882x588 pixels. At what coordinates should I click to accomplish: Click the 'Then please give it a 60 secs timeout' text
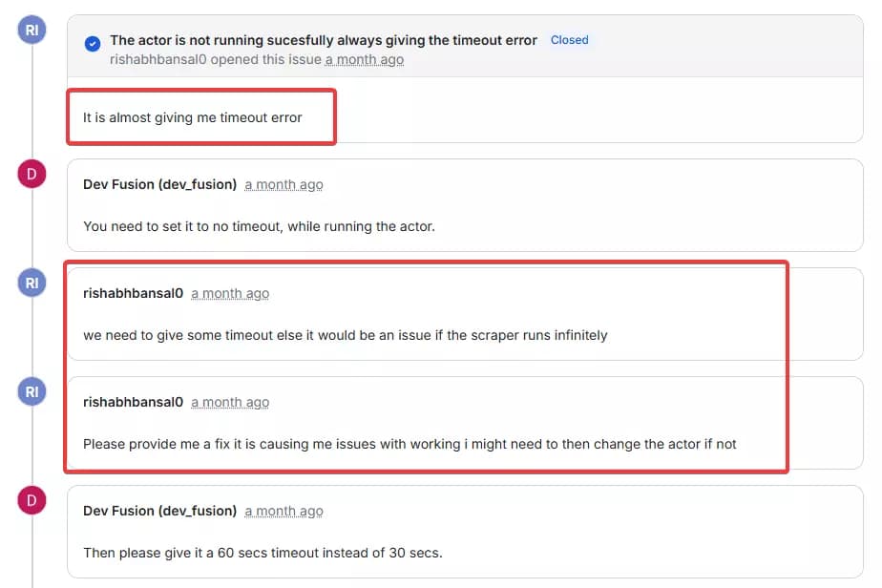262,553
